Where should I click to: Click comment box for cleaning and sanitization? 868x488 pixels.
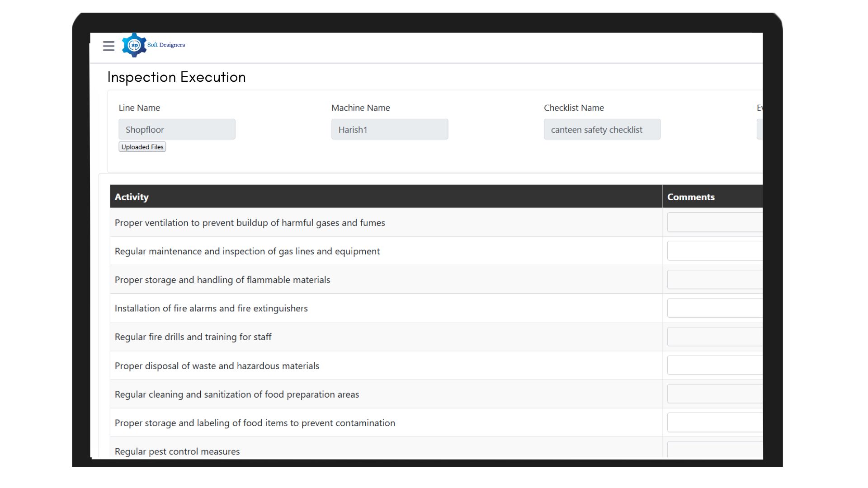click(714, 394)
